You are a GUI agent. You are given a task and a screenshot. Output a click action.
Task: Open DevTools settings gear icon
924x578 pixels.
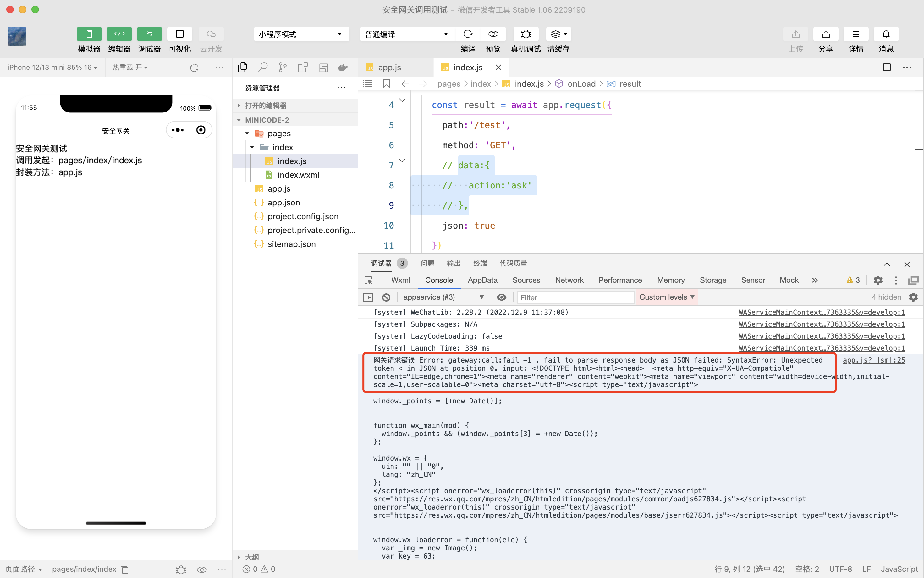878,280
